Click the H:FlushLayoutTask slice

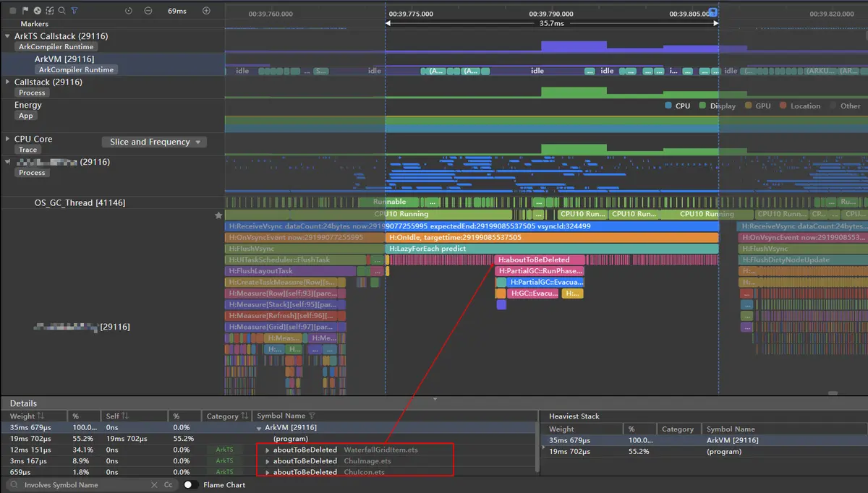290,271
